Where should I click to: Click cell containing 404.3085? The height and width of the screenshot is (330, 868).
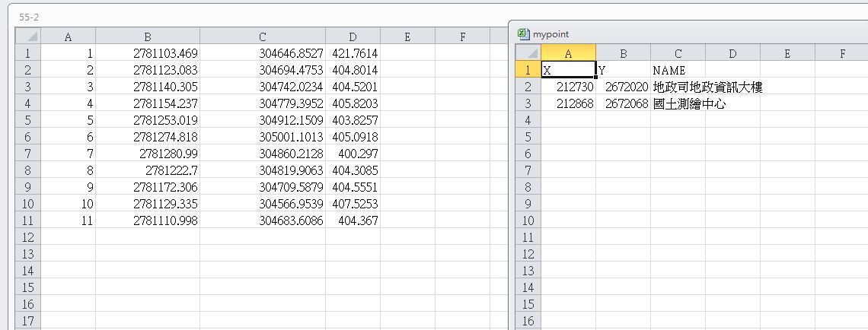(x=353, y=170)
